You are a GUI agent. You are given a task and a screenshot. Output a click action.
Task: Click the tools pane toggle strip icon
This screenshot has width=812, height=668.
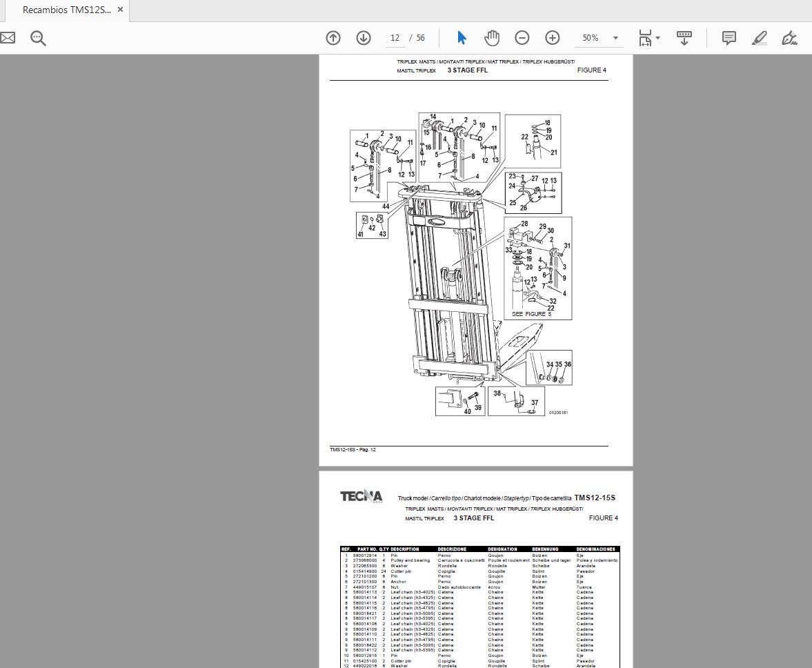click(684, 38)
